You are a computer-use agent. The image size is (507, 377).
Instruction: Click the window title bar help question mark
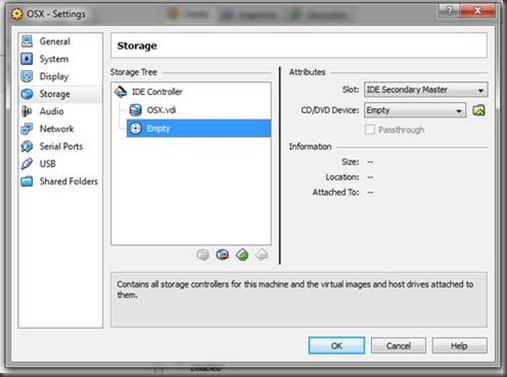(x=449, y=11)
